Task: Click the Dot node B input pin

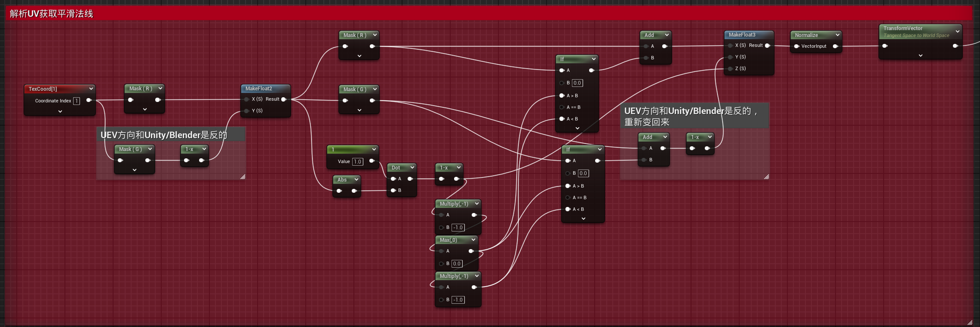Action: 393,190
